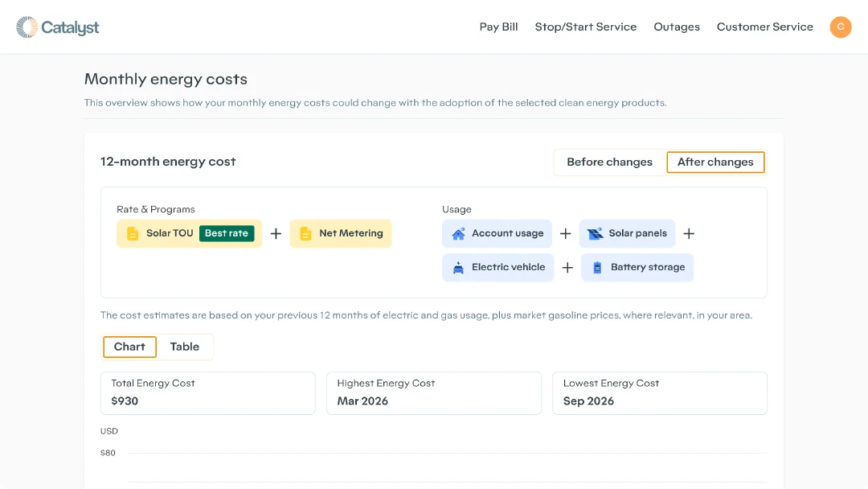The width and height of the screenshot is (868, 489).
Task: Go to the Outages page
Action: click(677, 27)
